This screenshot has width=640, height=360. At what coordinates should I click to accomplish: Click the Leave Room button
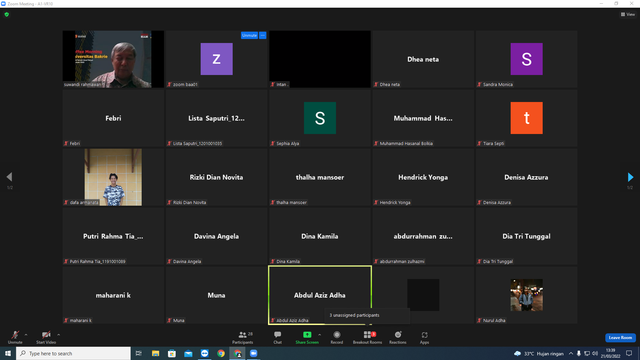620,338
